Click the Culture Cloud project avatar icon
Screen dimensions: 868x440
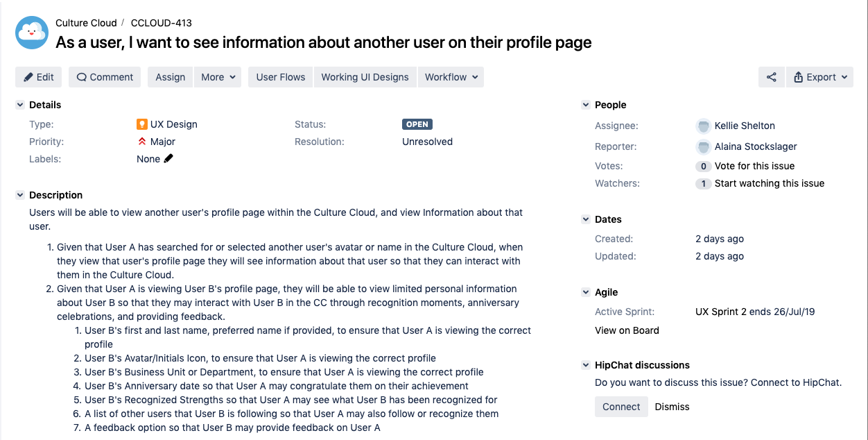pyautogui.click(x=32, y=33)
